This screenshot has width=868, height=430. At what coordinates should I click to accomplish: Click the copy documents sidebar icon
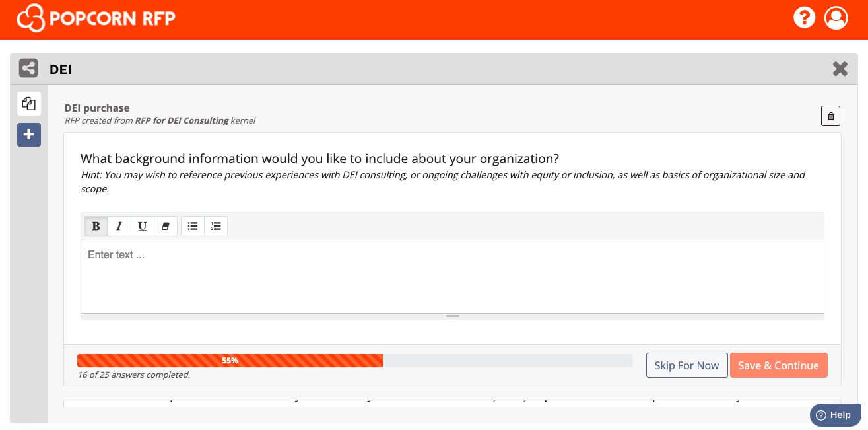(x=29, y=104)
